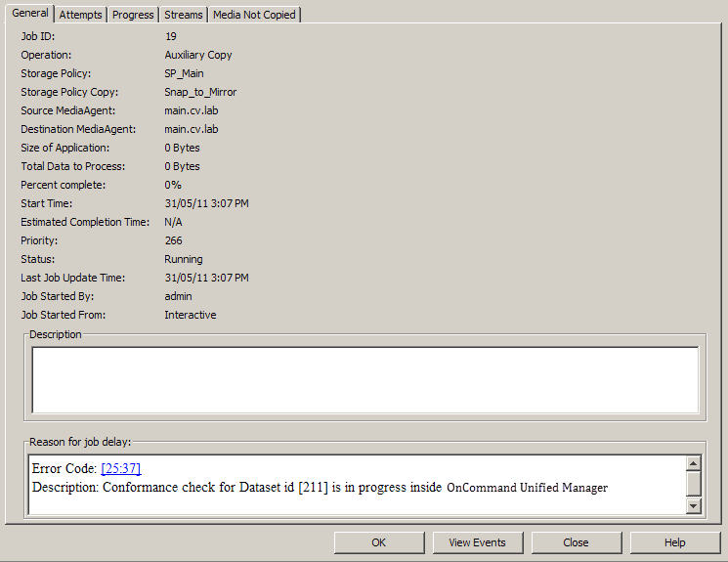
Task: Open the Help button
Action: [x=674, y=542]
